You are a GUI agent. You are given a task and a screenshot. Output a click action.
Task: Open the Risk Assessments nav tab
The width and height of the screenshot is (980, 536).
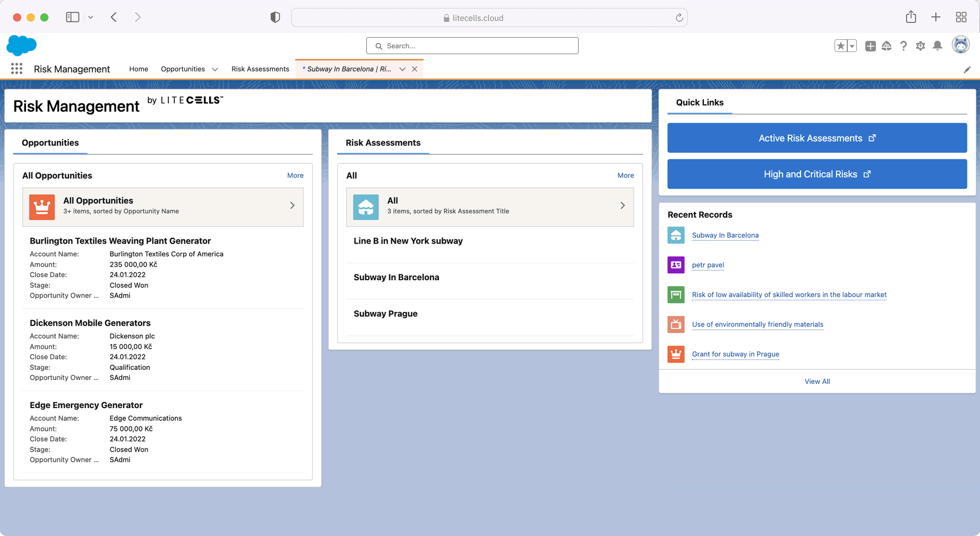coord(260,69)
